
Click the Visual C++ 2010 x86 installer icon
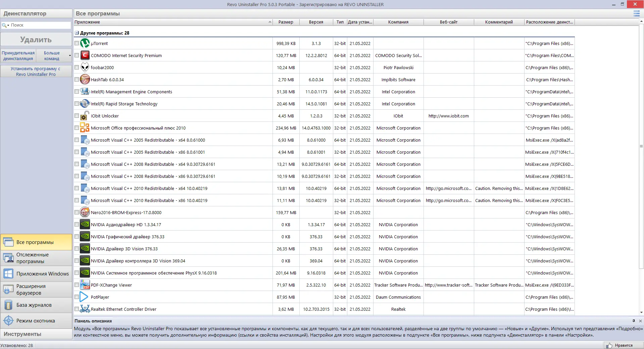point(85,200)
